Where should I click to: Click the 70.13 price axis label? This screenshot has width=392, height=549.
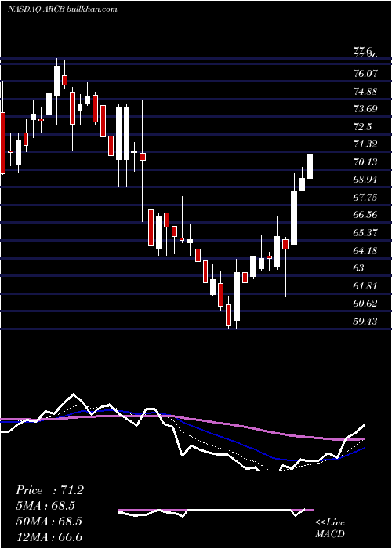click(x=366, y=162)
